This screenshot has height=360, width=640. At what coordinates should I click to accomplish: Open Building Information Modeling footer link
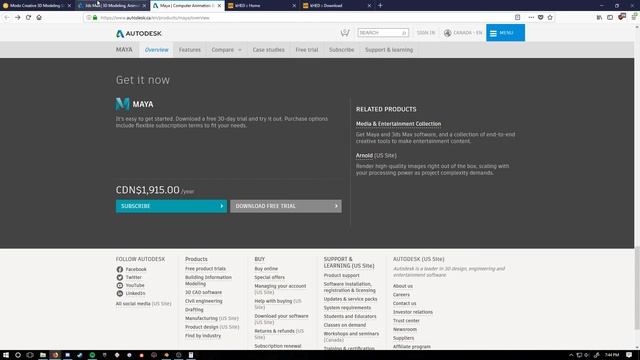pos(208,280)
